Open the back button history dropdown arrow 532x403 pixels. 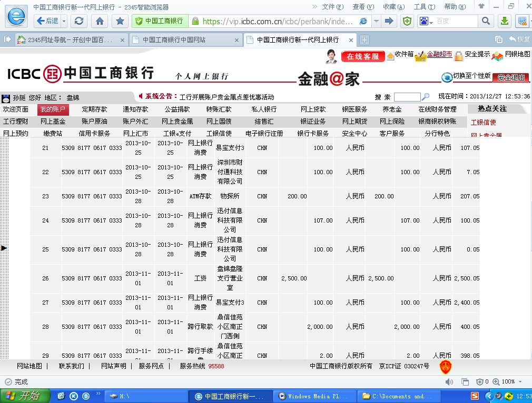(x=64, y=21)
